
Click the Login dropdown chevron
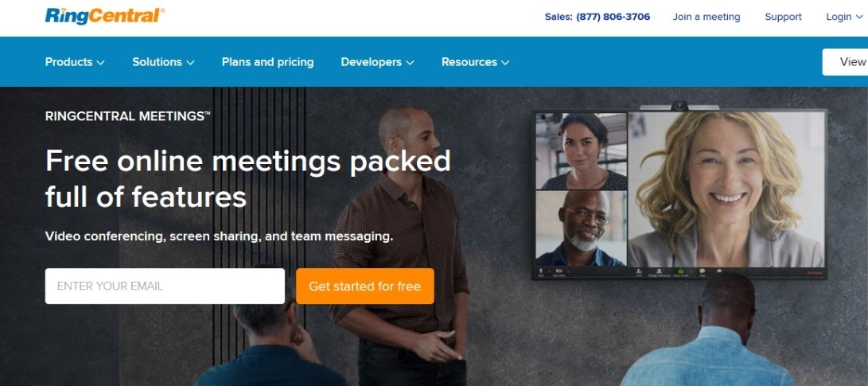[859, 18]
